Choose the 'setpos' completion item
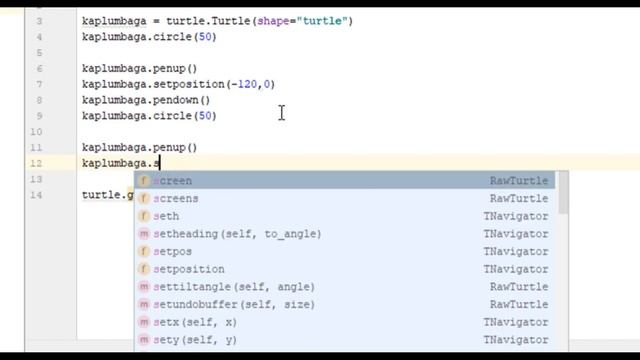 [x=344, y=251]
